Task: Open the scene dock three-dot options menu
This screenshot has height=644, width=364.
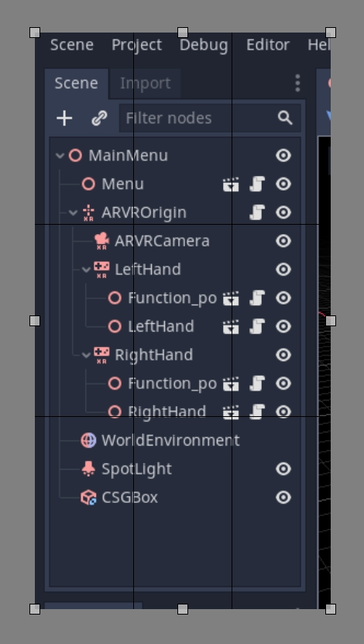Action: click(x=297, y=84)
